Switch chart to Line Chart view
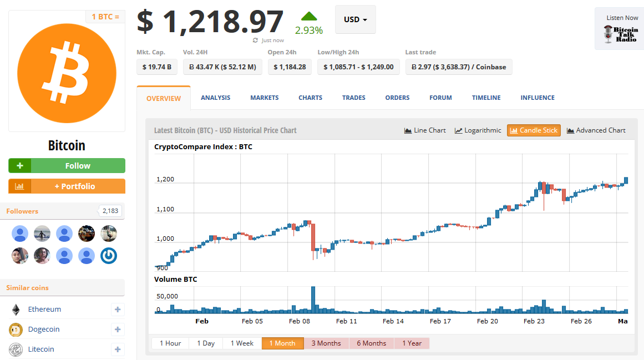644x360 pixels. click(425, 130)
